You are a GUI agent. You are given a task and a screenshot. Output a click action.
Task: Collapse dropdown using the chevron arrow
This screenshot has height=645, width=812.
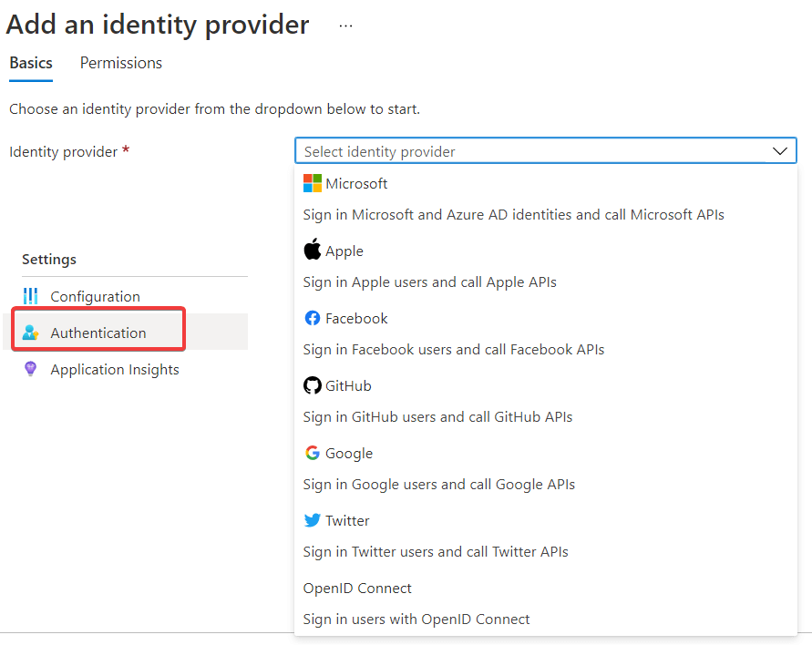click(x=780, y=151)
